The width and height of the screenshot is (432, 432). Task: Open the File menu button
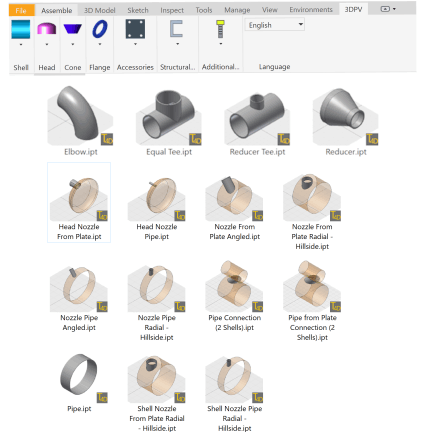coord(21,10)
